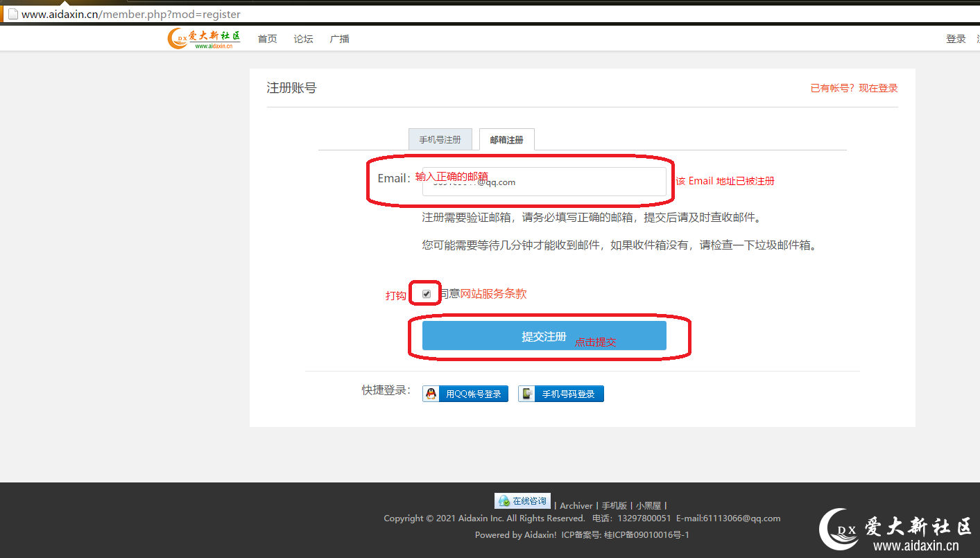Click the 登录 link at top right

(956, 39)
